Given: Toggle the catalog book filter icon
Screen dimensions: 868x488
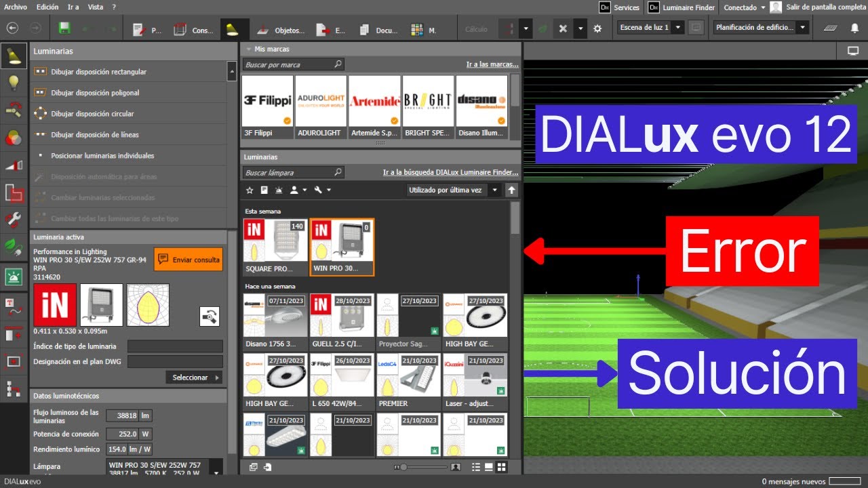Looking at the screenshot, I should point(264,190).
